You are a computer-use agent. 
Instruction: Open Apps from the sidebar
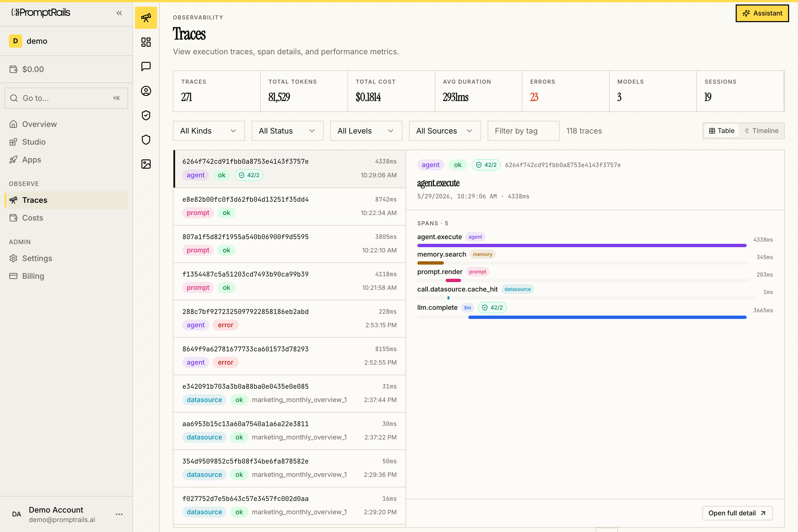coord(66,160)
